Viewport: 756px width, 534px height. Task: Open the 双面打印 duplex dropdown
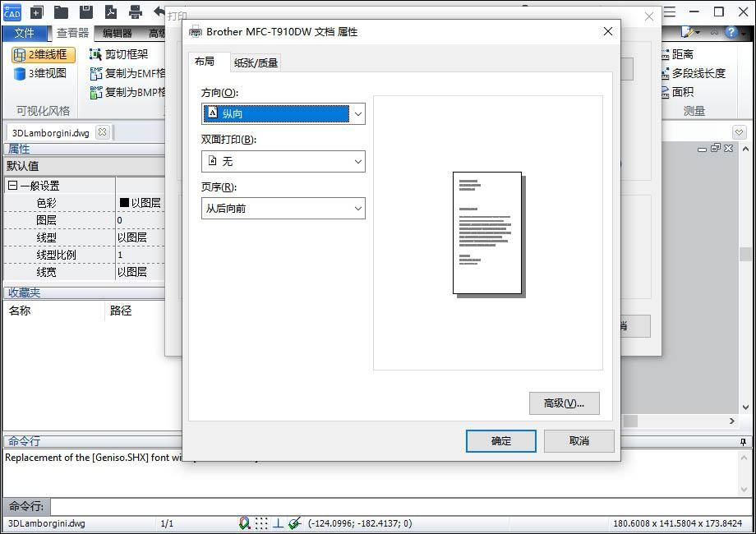(283, 162)
